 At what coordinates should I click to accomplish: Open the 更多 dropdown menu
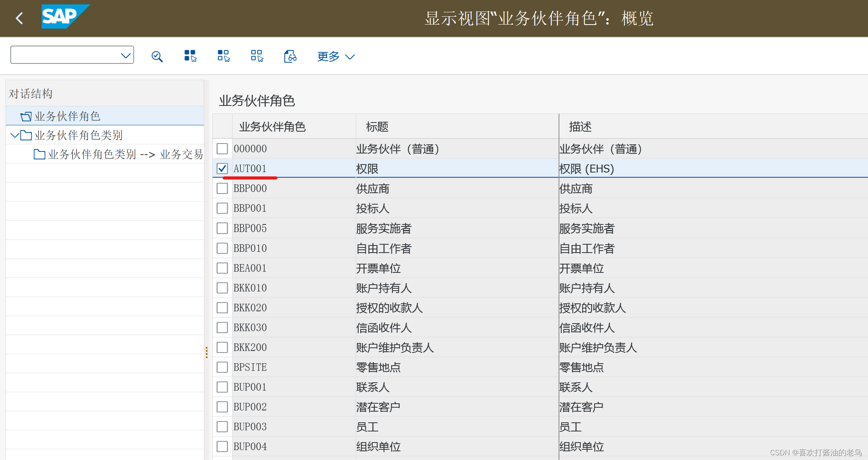(335, 56)
